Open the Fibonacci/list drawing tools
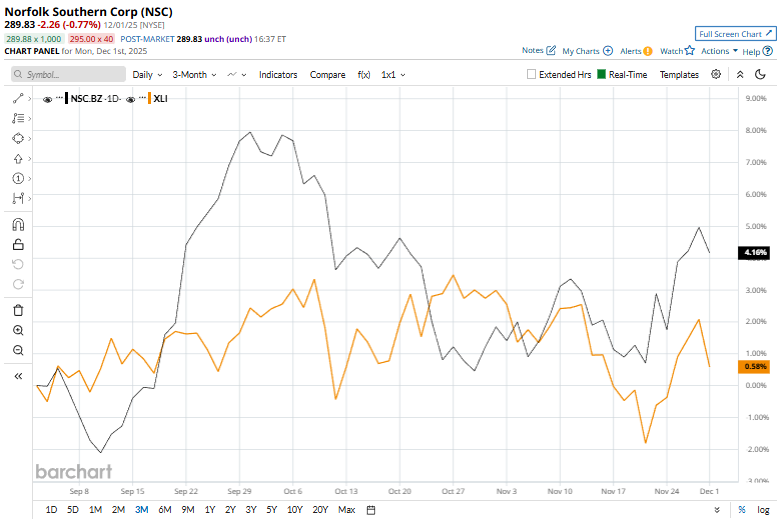 point(18,118)
